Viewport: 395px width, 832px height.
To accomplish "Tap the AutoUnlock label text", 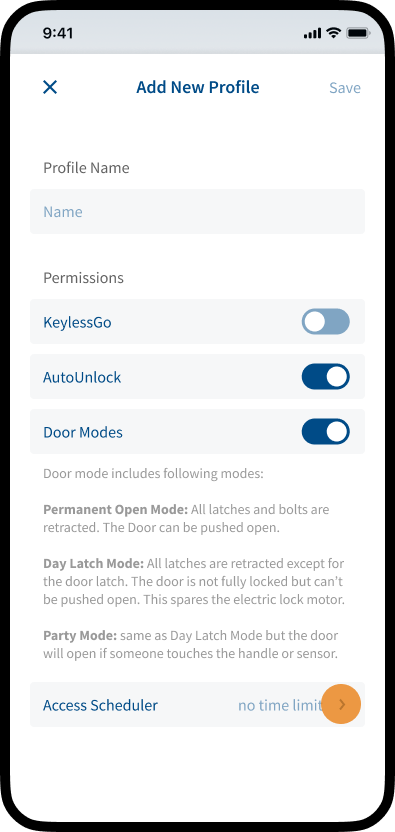I will pyautogui.click(x=82, y=377).
